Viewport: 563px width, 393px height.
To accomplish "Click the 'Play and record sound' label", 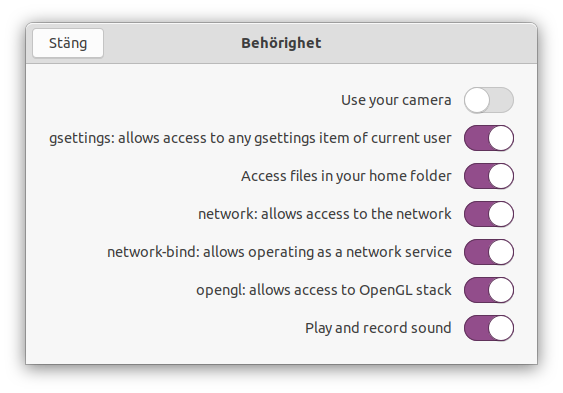I will pos(378,328).
